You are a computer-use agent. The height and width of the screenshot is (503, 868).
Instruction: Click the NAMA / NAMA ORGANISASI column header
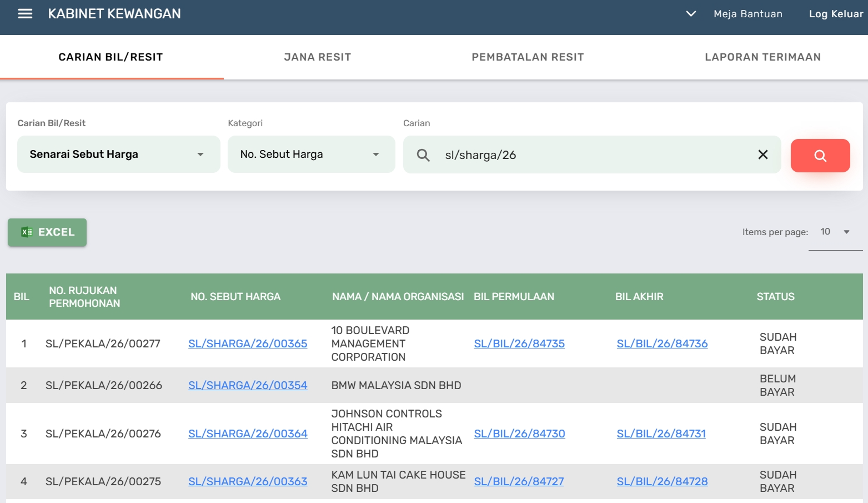point(398,297)
